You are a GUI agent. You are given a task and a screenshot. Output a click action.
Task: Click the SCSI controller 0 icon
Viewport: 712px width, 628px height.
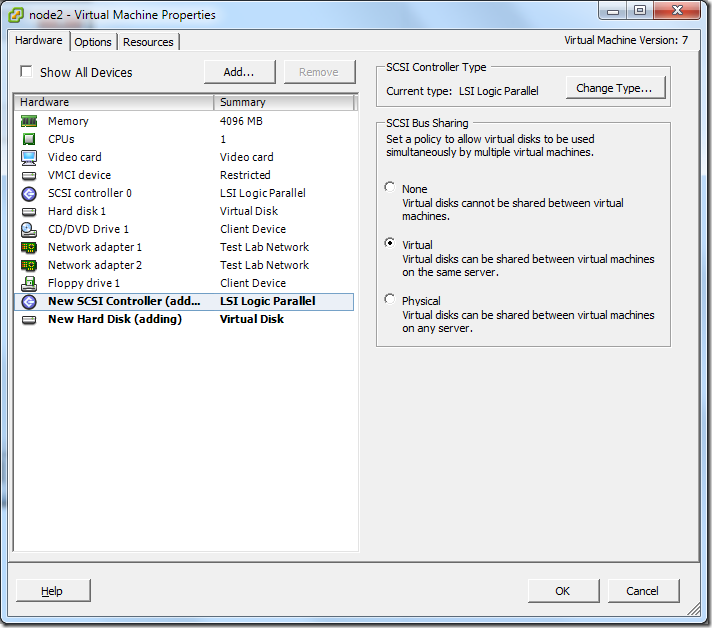click(x=29, y=193)
